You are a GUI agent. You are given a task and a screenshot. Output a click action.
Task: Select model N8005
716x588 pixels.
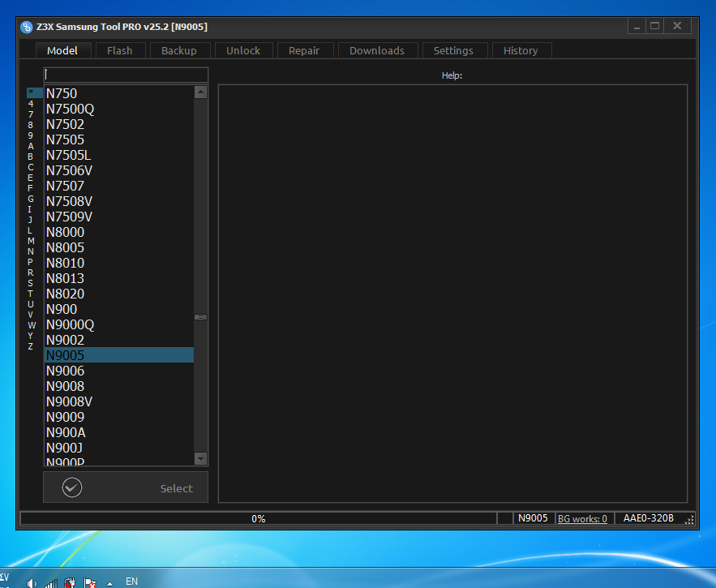click(119, 247)
